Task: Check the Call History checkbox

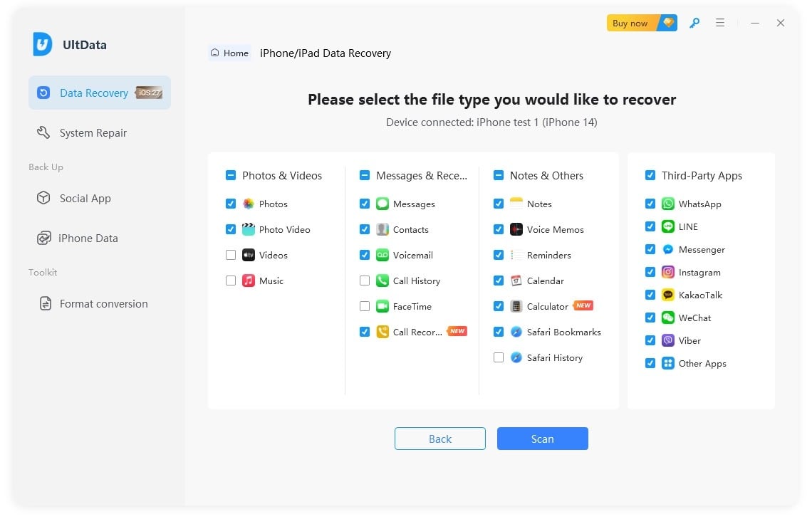Action: pyautogui.click(x=365, y=281)
